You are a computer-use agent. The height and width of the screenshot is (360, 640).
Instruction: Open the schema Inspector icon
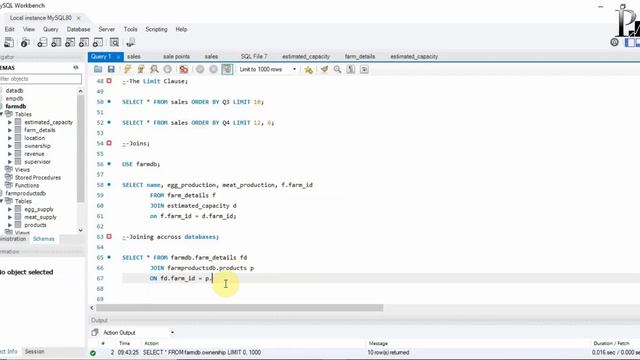25,42
